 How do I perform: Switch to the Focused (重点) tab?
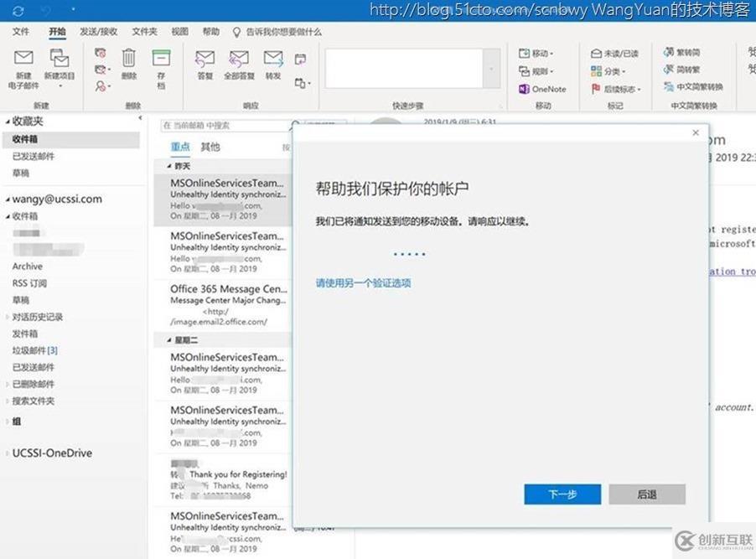point(180,147)
